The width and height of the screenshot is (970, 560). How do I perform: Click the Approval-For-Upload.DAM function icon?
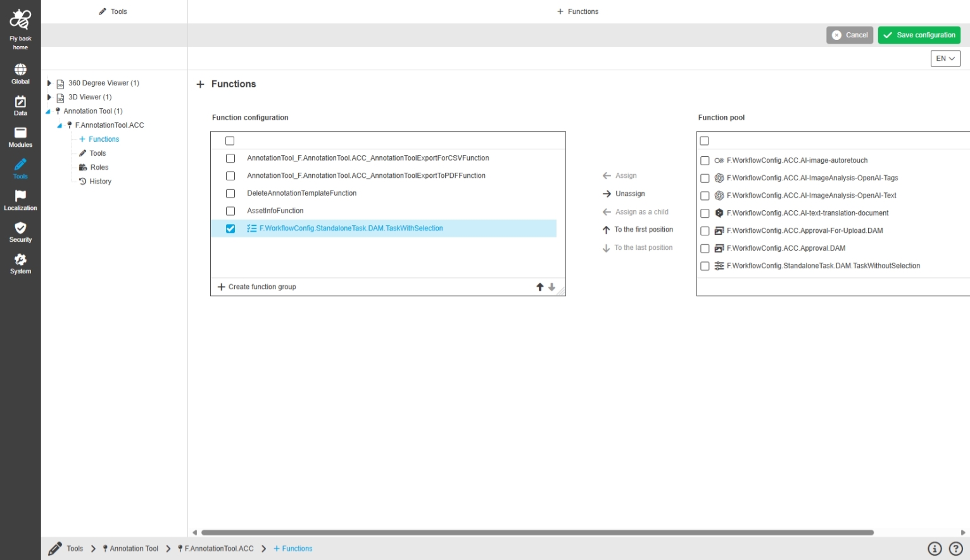[x=719, y=231]
